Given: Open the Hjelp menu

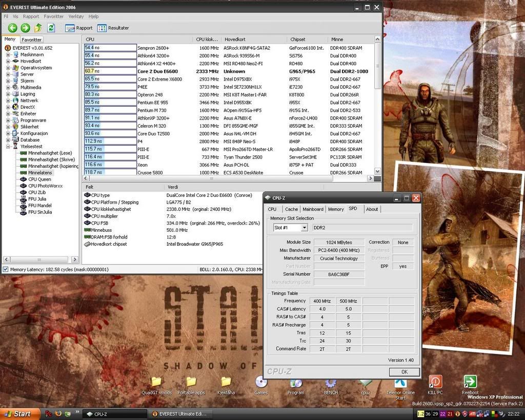Looking at the screenshot, I should coord(94,16).
